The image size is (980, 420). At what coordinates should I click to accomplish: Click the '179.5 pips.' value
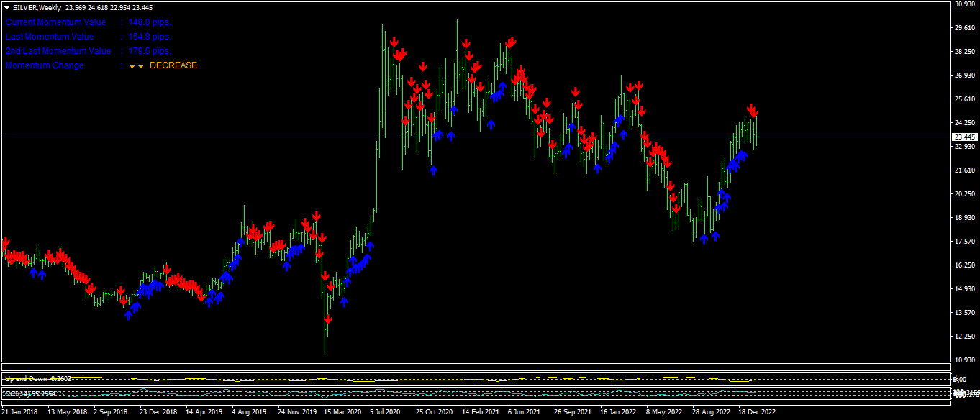pyautogui.click(x=150, y=51)
